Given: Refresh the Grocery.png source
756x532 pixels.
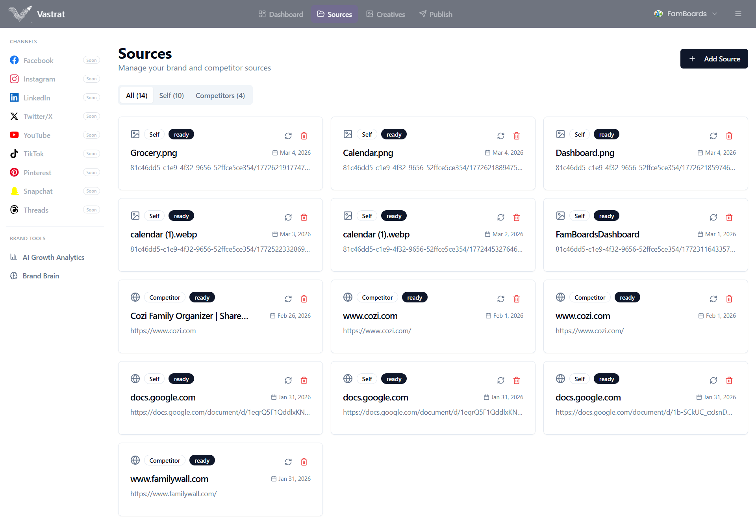Looking at the screenshot, I should pyautogui.click(x=288, y=136).
